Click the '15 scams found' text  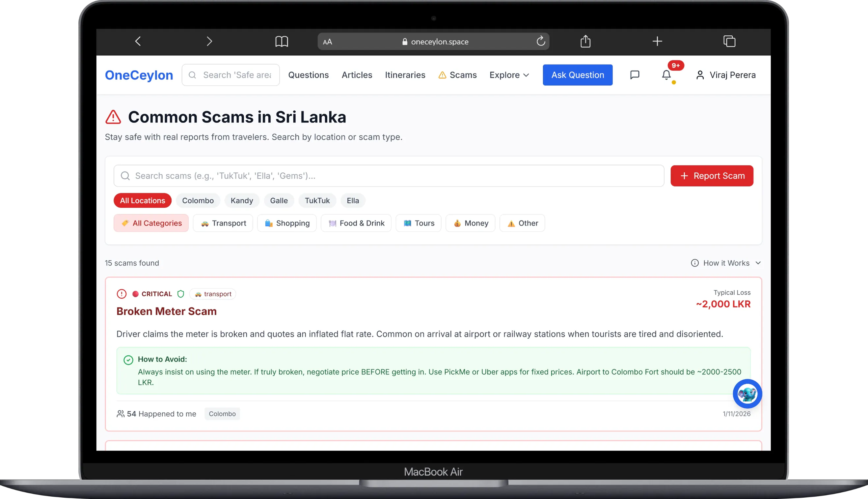[x=132, y=263]
